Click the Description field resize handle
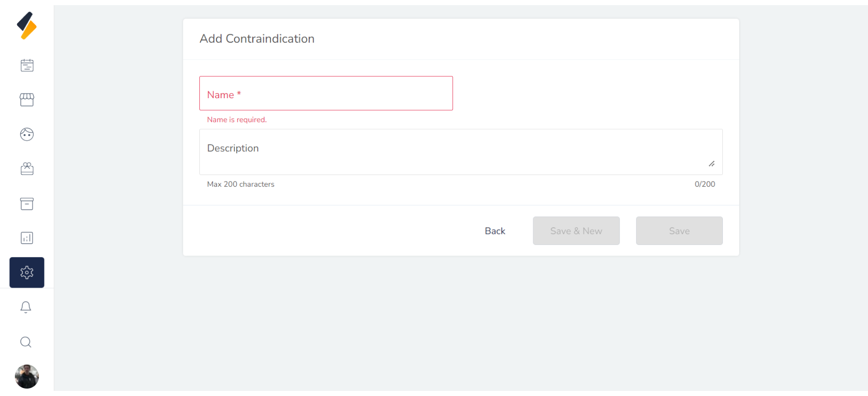The image size is (868, 396). tap(711, 163)
